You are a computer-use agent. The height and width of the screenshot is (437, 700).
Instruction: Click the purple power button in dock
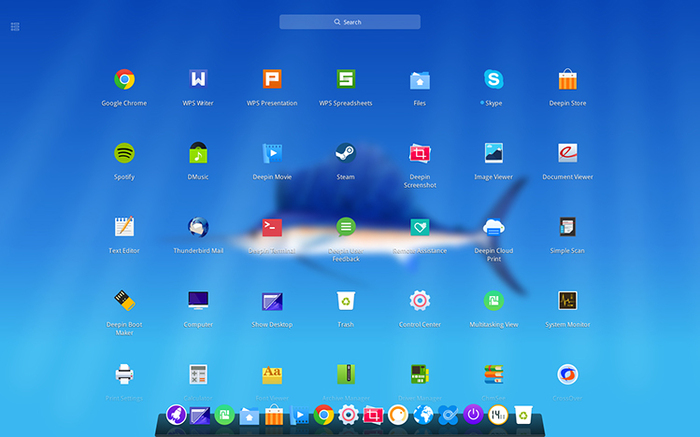(473, 415)
